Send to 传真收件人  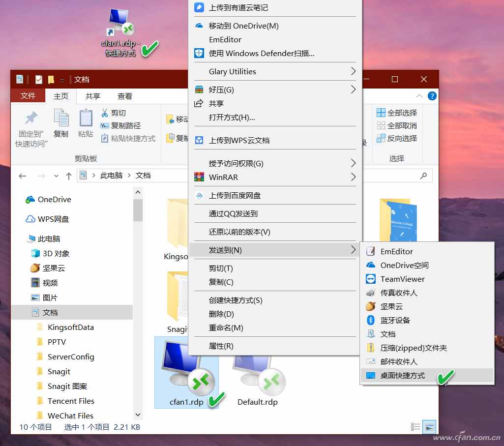tap(427, 293)
